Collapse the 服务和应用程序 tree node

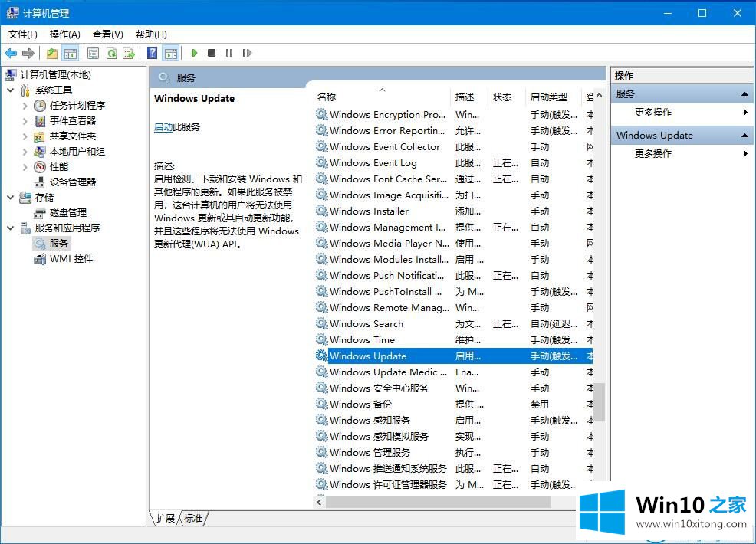coord(11,228)
